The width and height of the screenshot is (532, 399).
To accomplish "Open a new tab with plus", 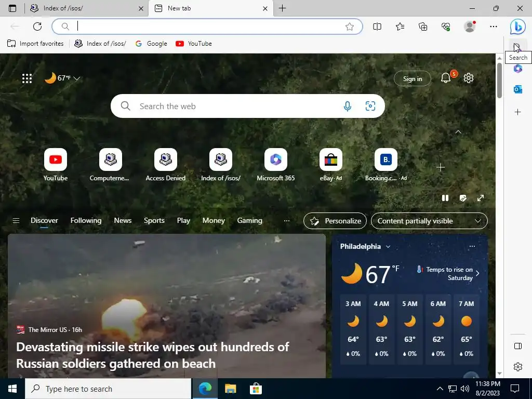I will click(282, 8).
